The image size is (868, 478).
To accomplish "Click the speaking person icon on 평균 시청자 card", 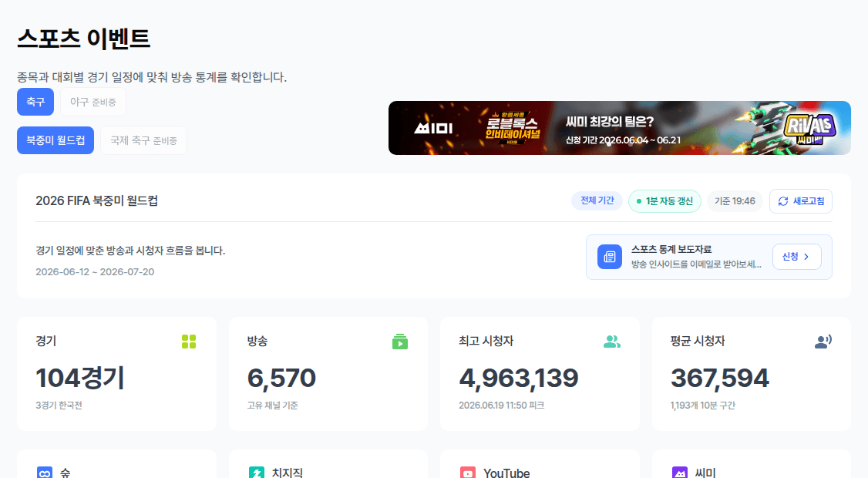I will coord(823,342).
